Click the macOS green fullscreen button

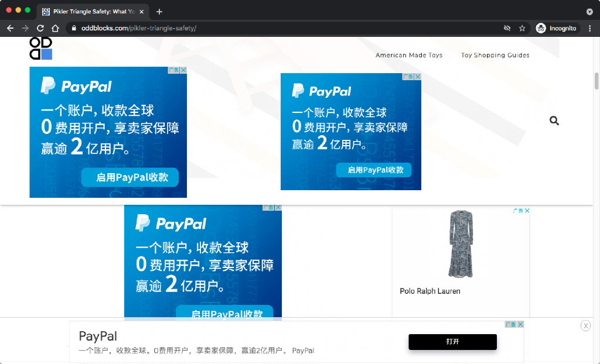pyautogui.click(x=28, y=11)
